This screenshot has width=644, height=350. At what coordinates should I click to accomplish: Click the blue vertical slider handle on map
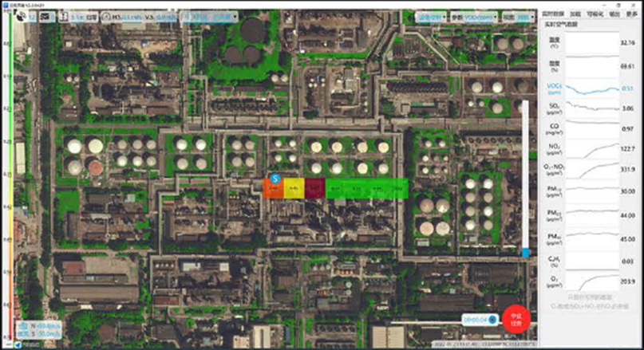click(525, 253)
